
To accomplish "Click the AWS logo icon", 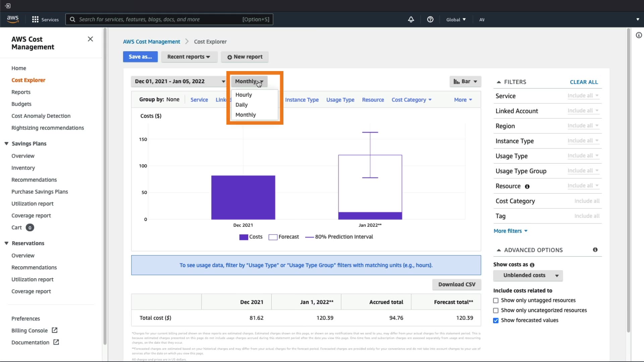I will pos(13,19).
